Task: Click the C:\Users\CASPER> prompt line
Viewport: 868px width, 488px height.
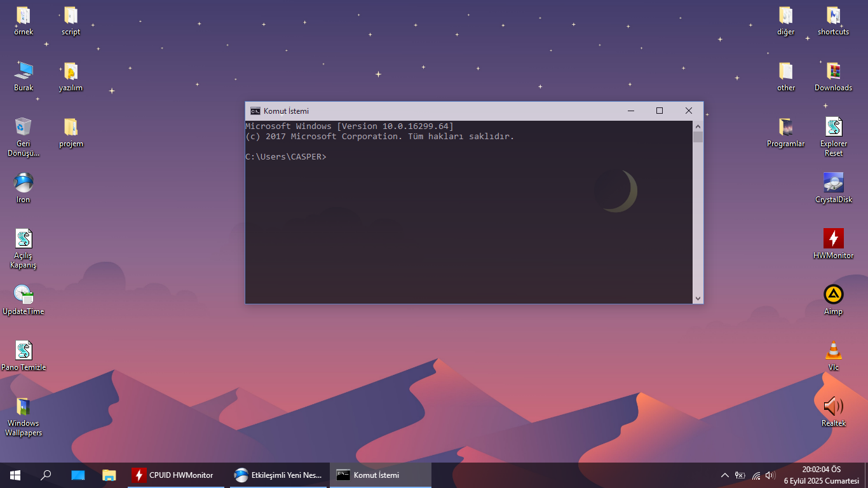Action: coord(286,156)
